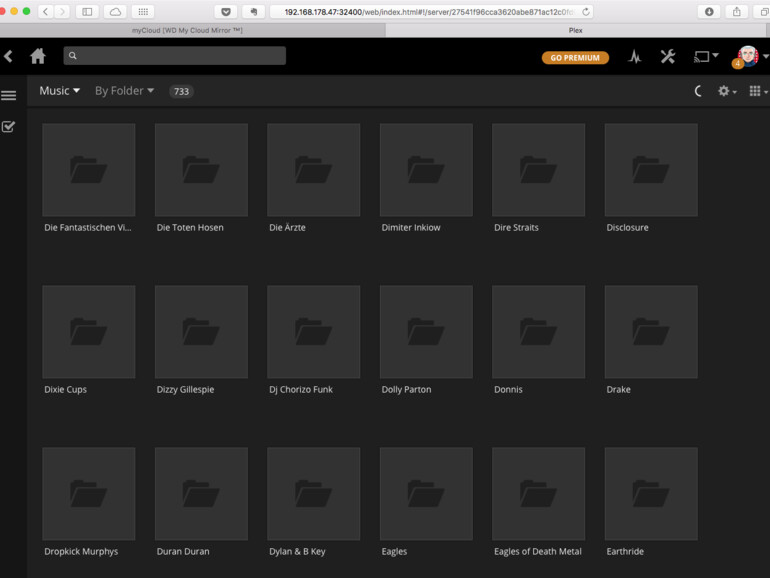Screen dimensions: 770x578
Task: Open the user avatar menu
Action: pos(748,56)
